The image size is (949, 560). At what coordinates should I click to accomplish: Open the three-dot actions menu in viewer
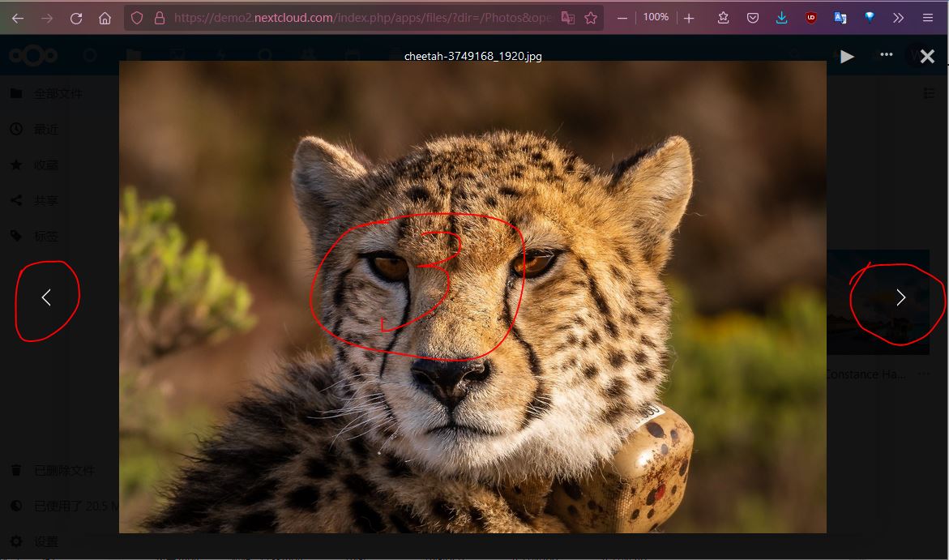pyautogui.click(x=887, y=55)
